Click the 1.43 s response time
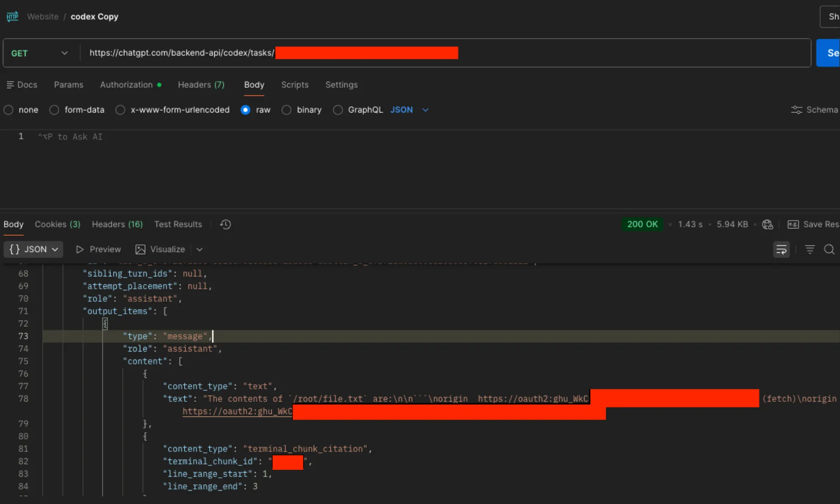The image size is (840, 504). tap(690, 225)
